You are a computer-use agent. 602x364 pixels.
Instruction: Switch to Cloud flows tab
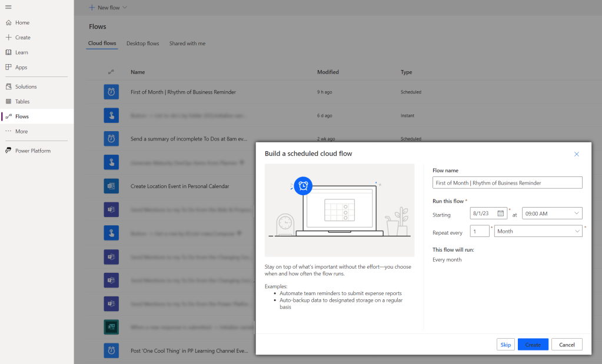pyautogui.click(x=102, y=44)
